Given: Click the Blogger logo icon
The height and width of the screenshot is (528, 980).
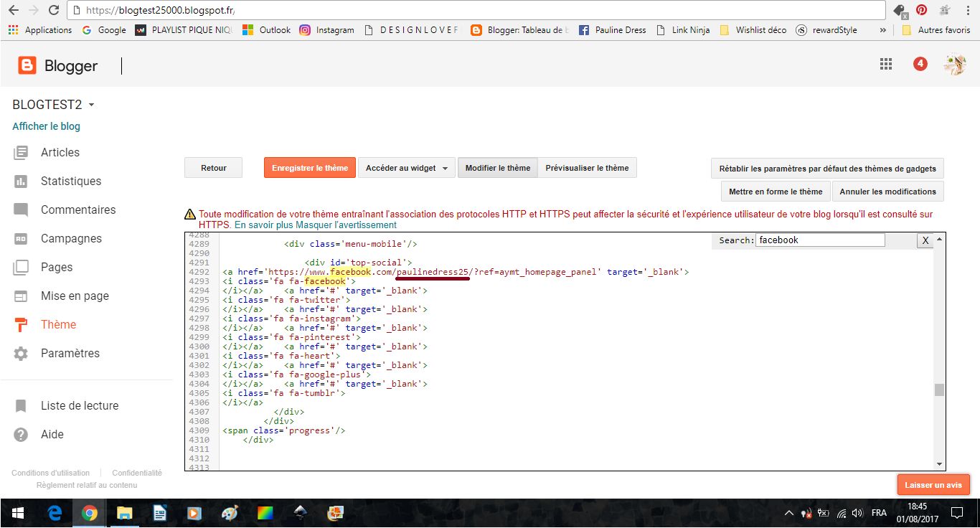Looking at the screenshot, I should click(x=27, y=66).
